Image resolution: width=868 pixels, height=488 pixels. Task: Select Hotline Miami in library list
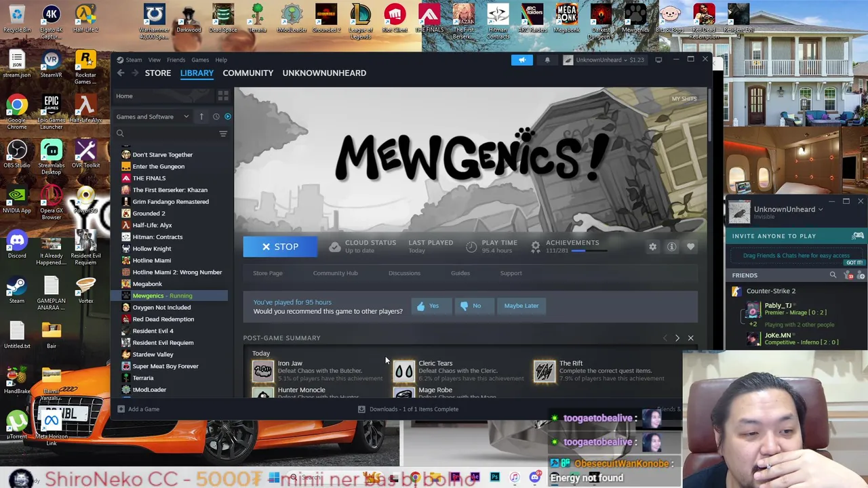point(152,260)
